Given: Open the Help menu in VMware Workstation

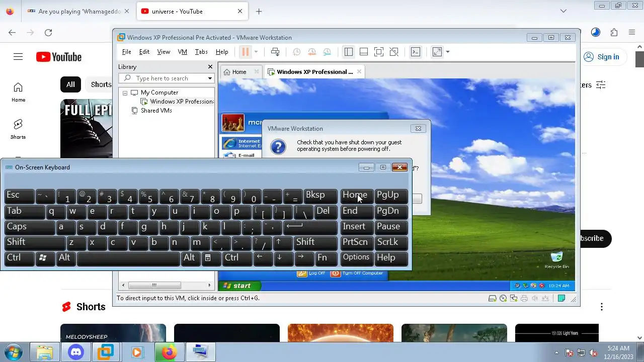Looking at the screenshot, I should tap(222, 52).
